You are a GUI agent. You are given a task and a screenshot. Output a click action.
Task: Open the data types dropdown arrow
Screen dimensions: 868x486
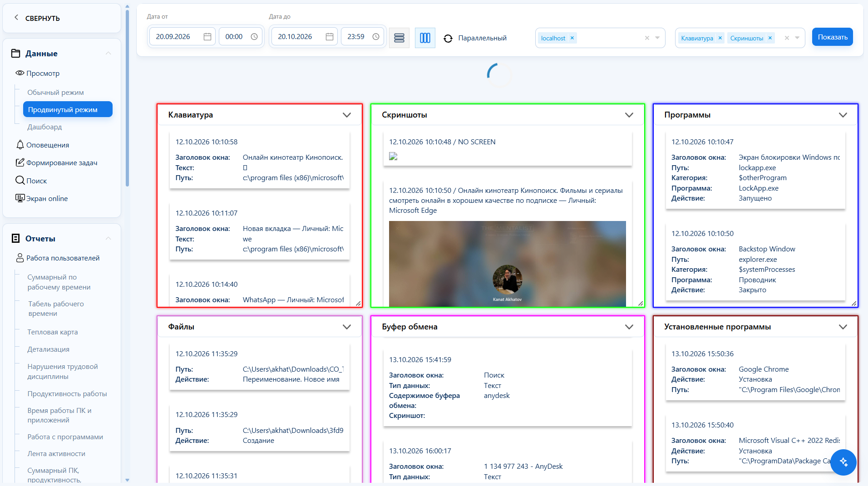pos(797,38)
